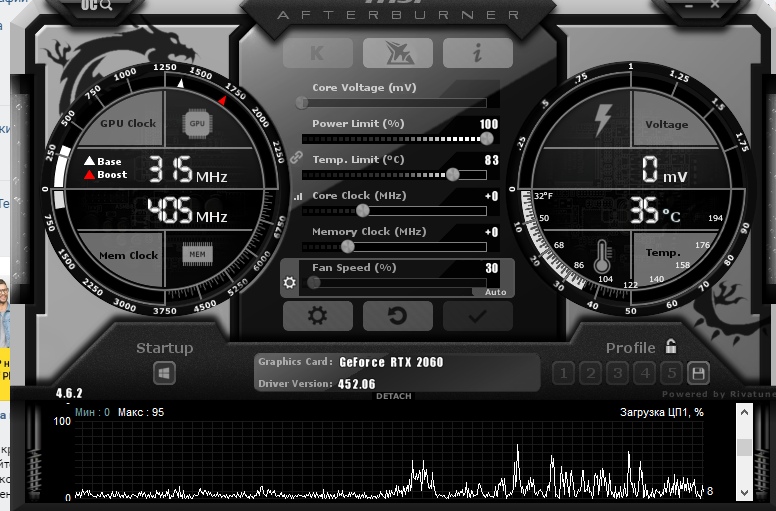This screenshot has height=511, width=776.
Task: Click the Memory Clock +0 value
Action: [491, 232]
